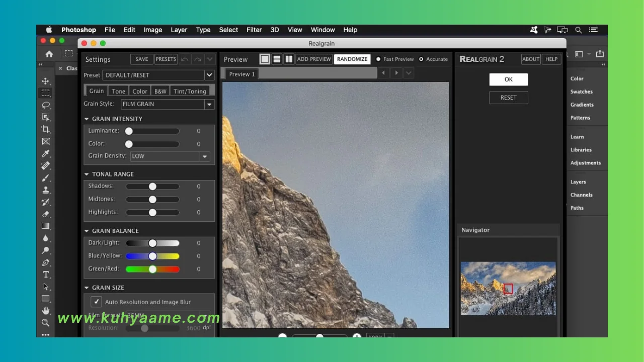644x362 pixels.
Task: Click the RESET button
Action: pyautogui.click(x=509, y=98)
